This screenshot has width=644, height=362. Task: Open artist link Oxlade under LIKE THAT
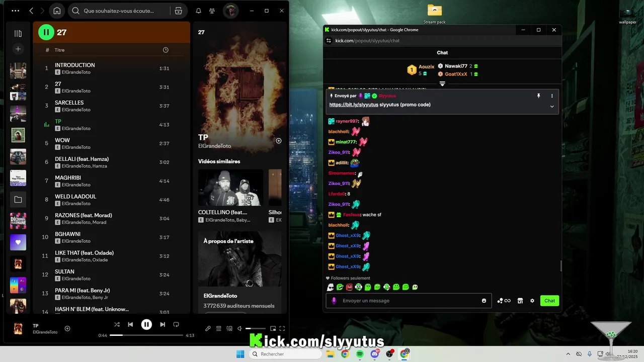(x=100, y=260)
